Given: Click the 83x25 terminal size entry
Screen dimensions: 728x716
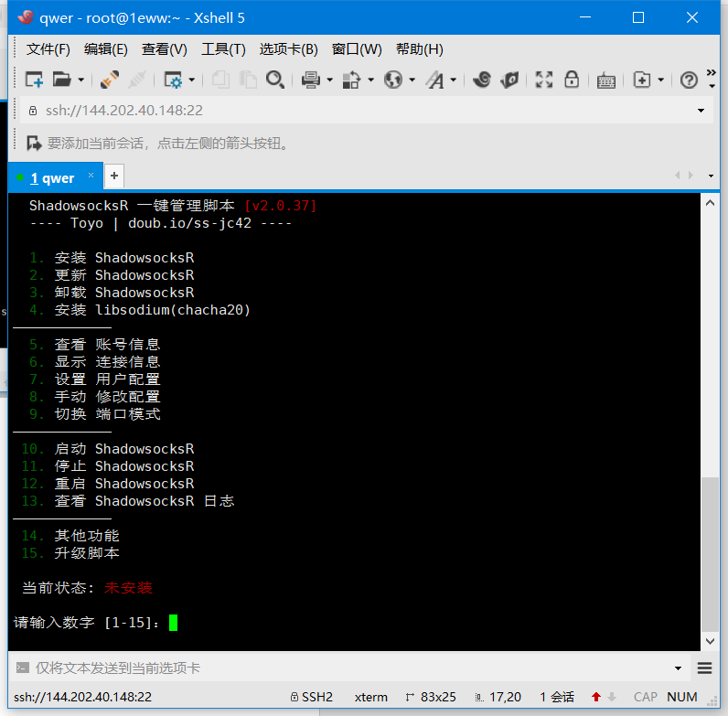Looking at the screenshot, I should click(431, 697).
